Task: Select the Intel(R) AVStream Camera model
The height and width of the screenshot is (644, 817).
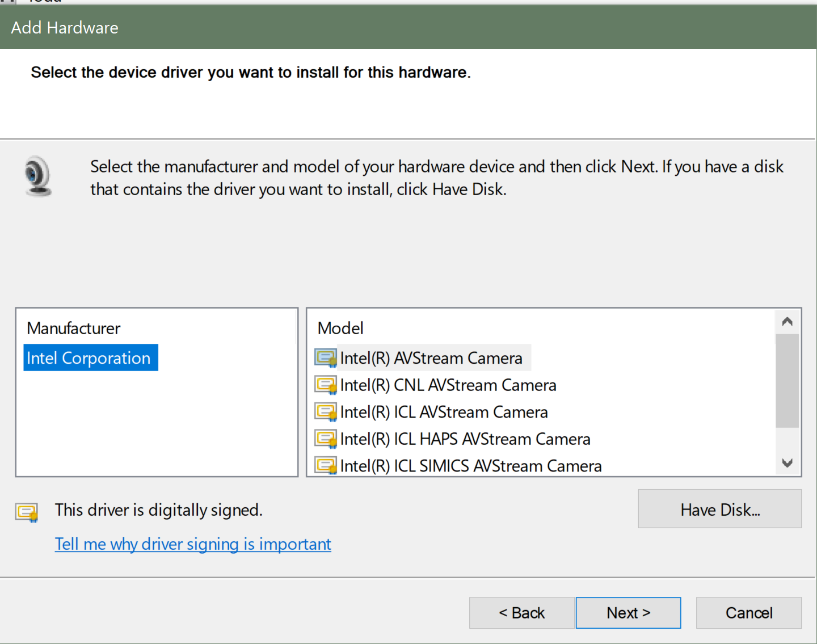Action: tap(431, 358)
